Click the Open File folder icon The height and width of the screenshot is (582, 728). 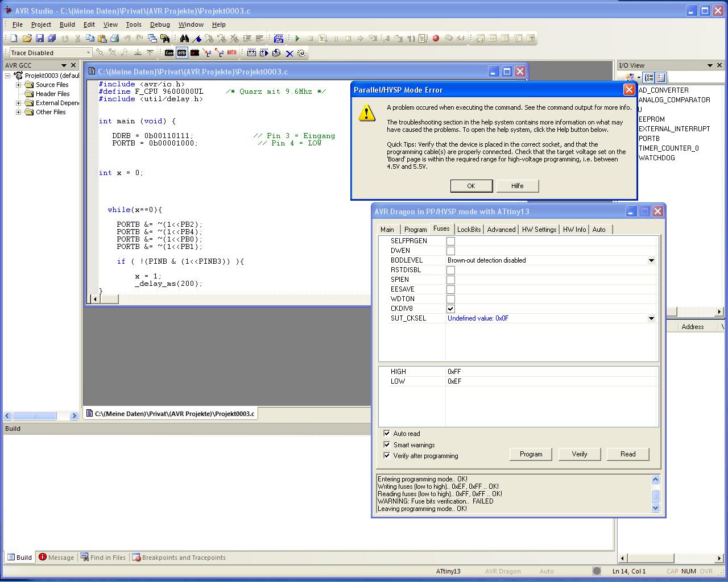point(27,38)
